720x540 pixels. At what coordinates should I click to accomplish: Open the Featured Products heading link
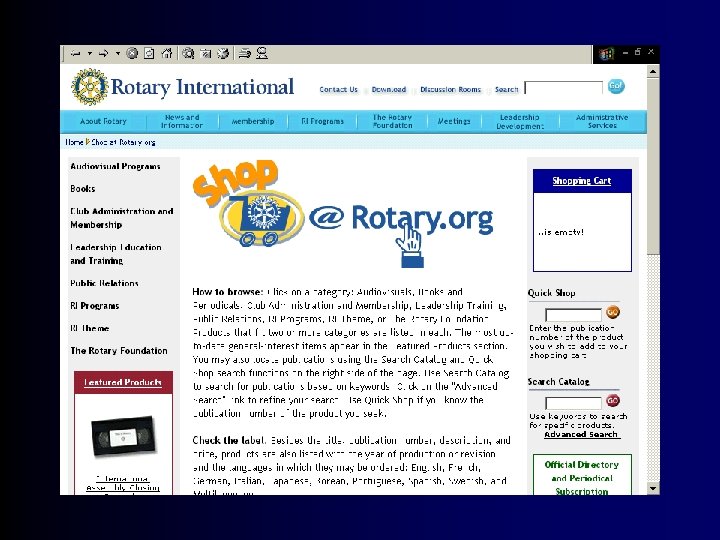tap(123, 382)
